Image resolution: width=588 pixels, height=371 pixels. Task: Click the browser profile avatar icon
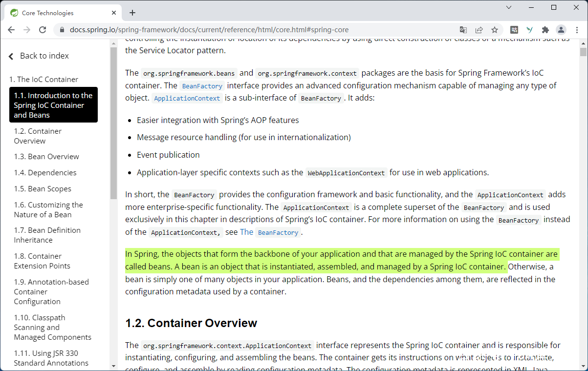coord(561,30)
